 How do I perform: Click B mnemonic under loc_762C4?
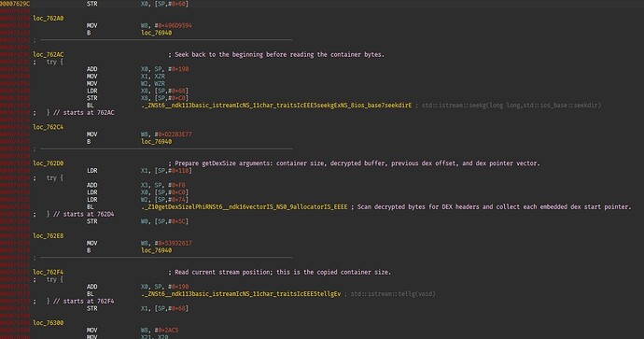click(89, 142)
